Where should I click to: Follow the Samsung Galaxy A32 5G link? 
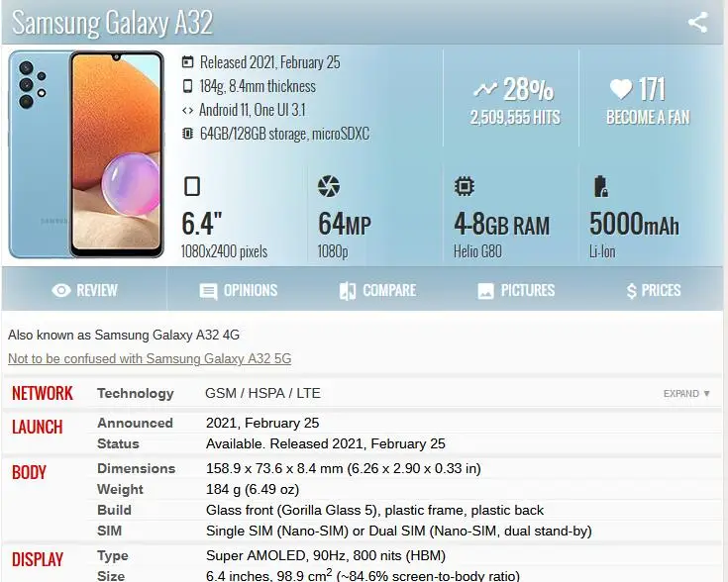(x=150, y=358)
